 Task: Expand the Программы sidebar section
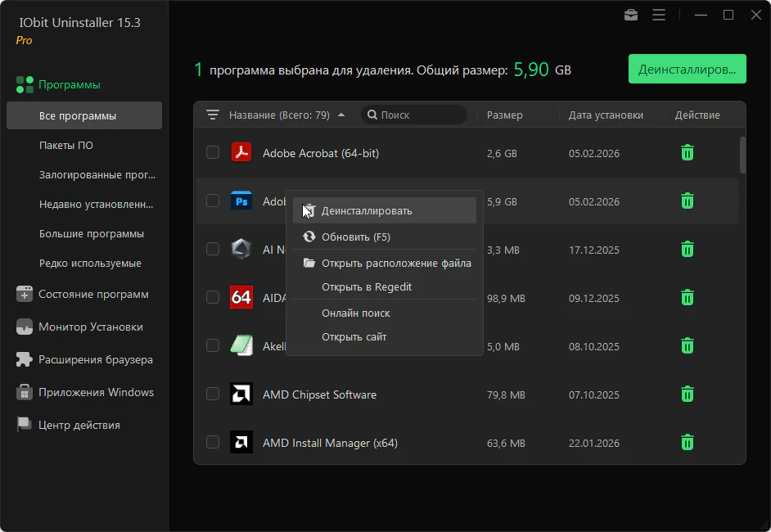coord(69,84)
